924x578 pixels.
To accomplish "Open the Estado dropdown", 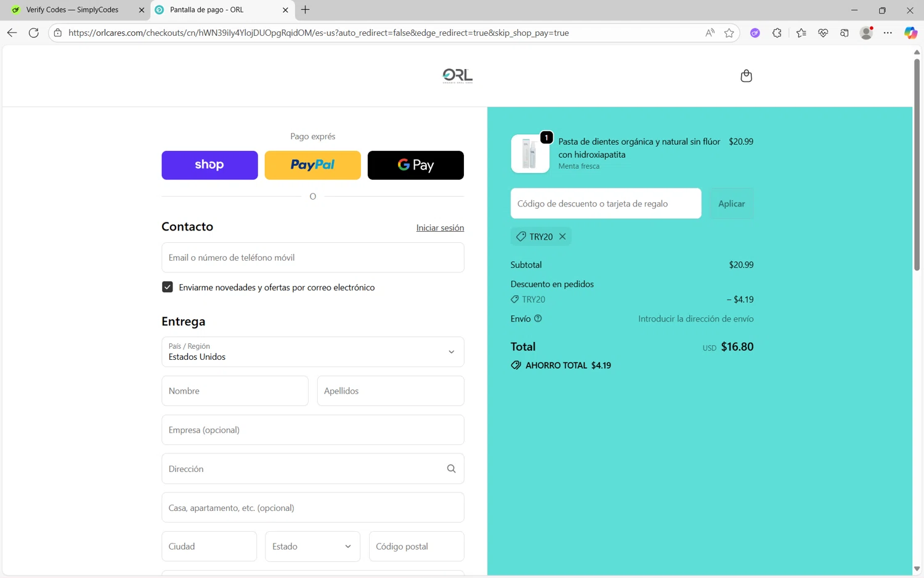I will click(x=312, y=547).
